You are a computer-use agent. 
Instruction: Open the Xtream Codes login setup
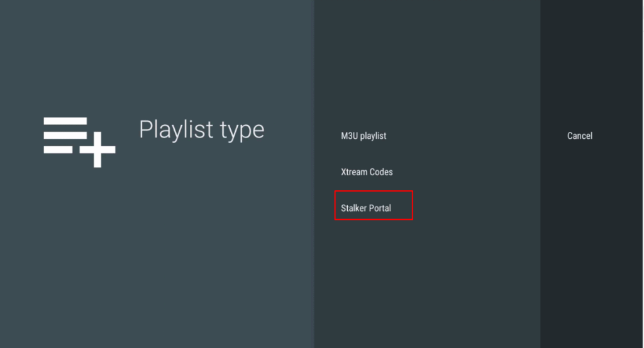(367, 171)
